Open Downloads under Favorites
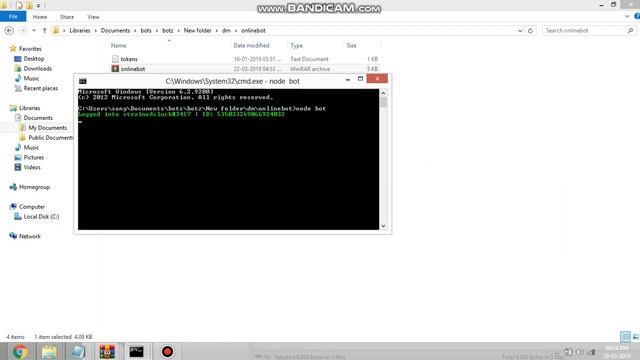 (38, 69)
